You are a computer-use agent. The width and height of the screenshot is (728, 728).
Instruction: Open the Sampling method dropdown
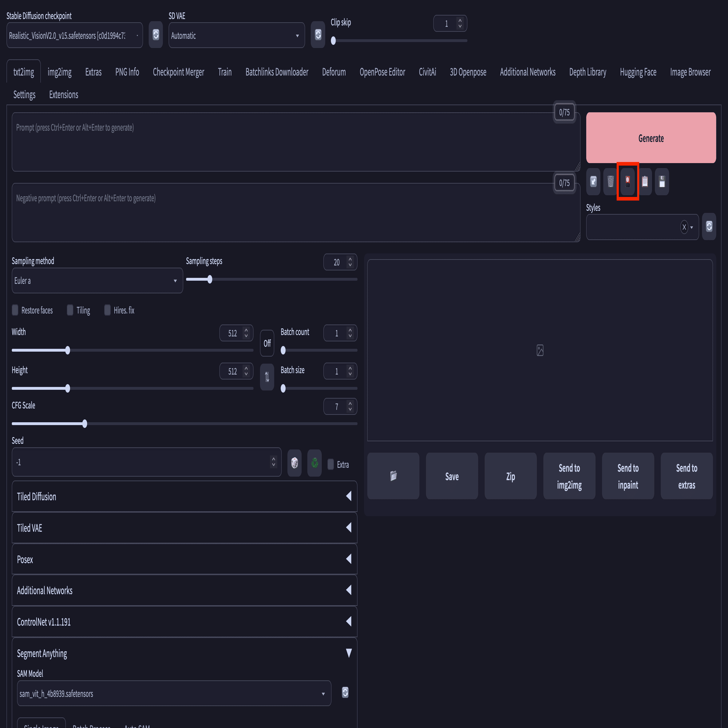[x=97, y=281]
